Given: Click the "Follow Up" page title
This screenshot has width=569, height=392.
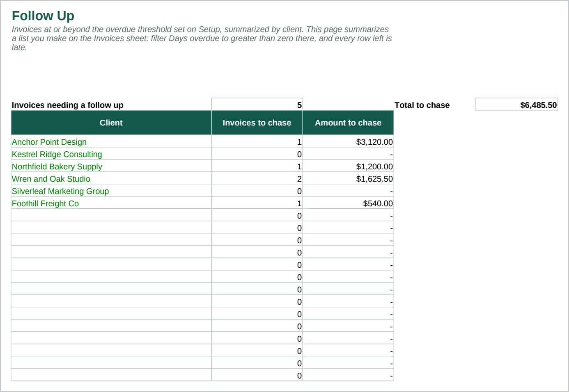Looking at the screenshot, I should tap(43, 16).
